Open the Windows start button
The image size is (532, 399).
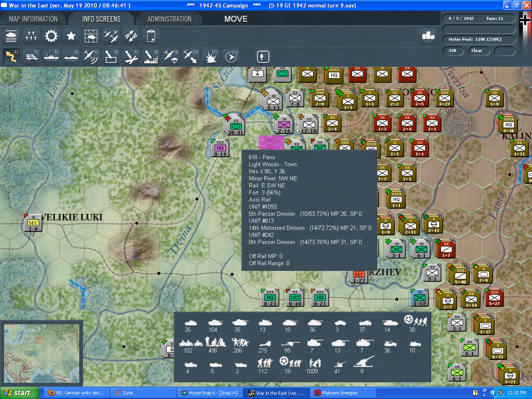(x=20, y=393)
